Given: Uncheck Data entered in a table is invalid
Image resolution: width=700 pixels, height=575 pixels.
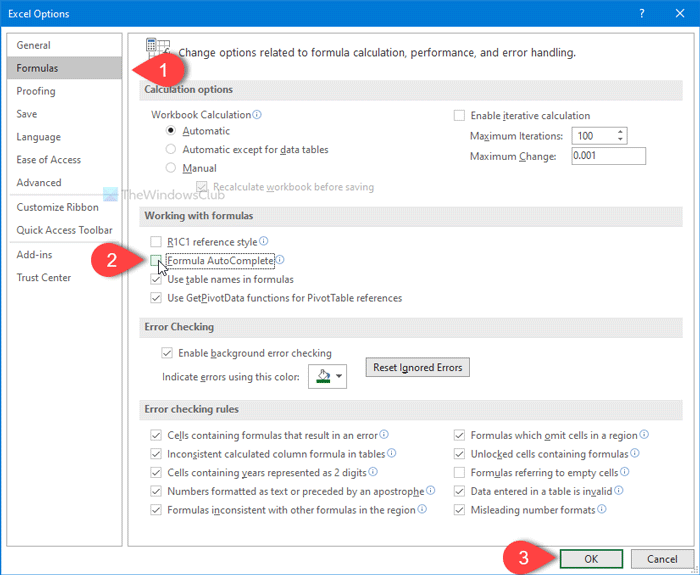Looking at the screenshot, I should [459, 491].
